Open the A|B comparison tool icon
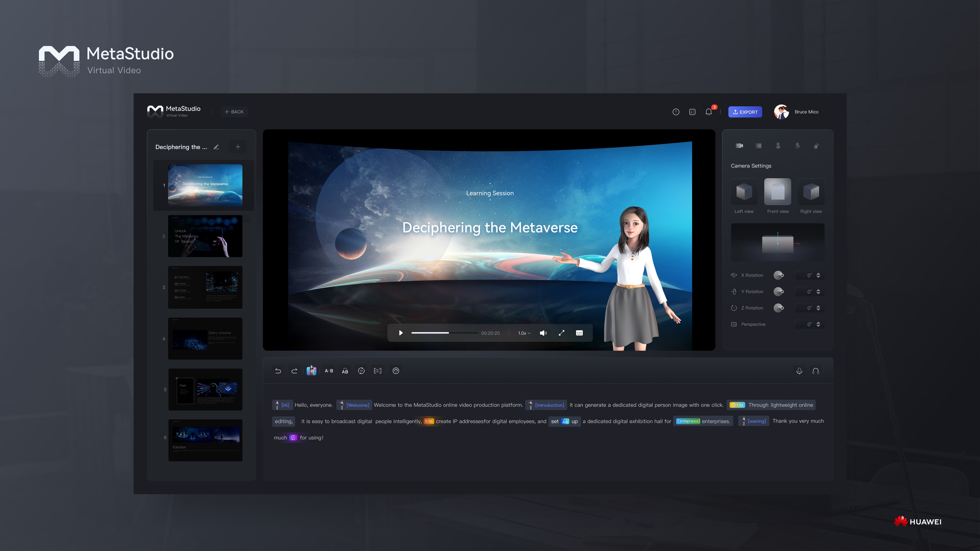The width and height of the screenshot is (980, 551). (329, 371)
